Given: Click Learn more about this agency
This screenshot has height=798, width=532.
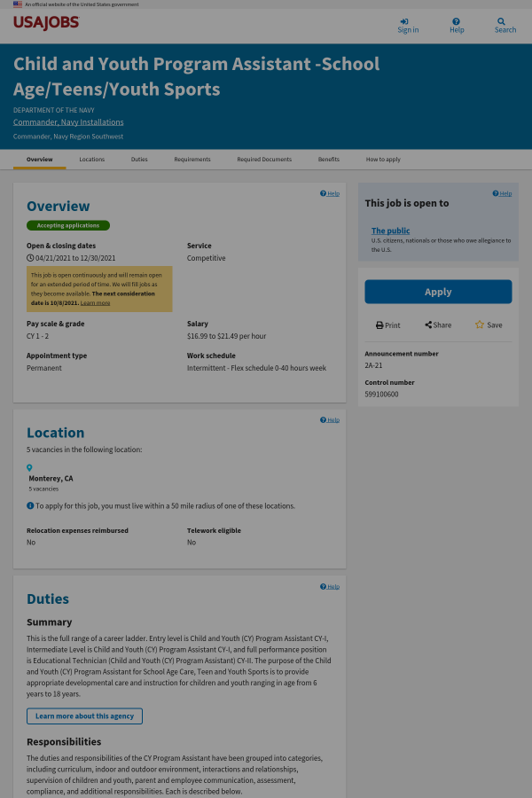Looking at the screenshot, I should coord(84,716).
